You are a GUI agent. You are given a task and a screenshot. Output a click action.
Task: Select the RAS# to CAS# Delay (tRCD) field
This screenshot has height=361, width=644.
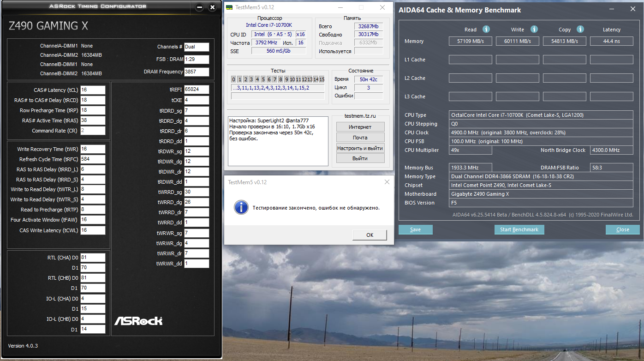click(x=93, y=100)
